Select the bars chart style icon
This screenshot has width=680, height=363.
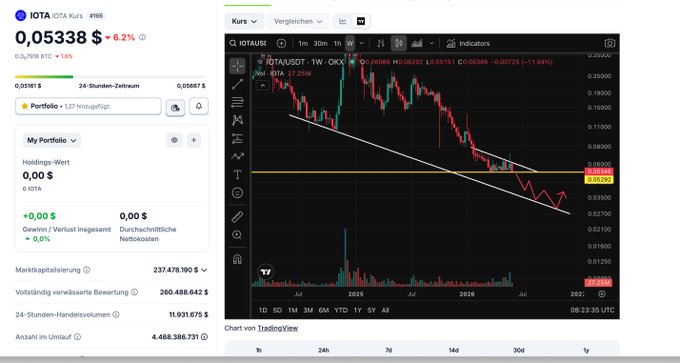[381, 43]
